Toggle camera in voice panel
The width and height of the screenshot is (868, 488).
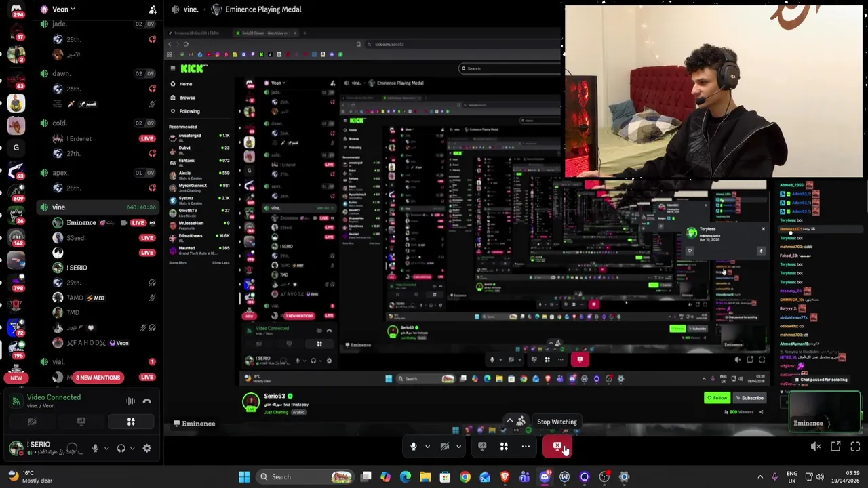[x=32, y=422]
